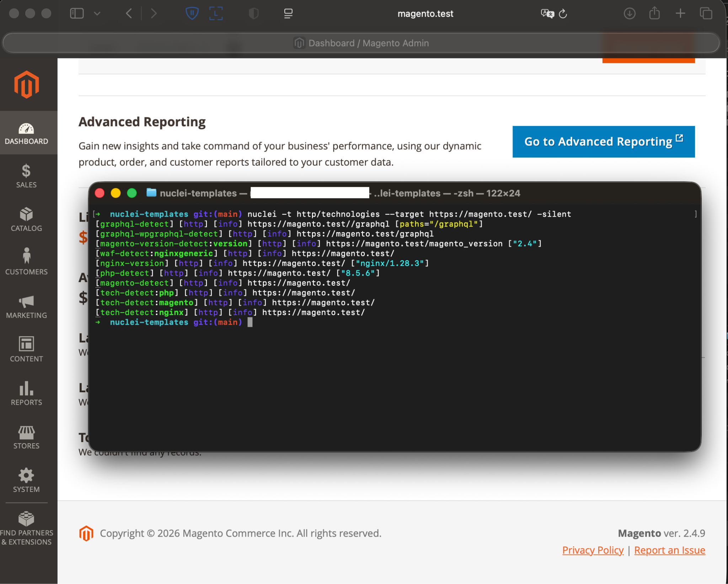The image size is (728, 584).
Task: Click the Advanced Reporting heading
Action: click(x=142, y=122)
